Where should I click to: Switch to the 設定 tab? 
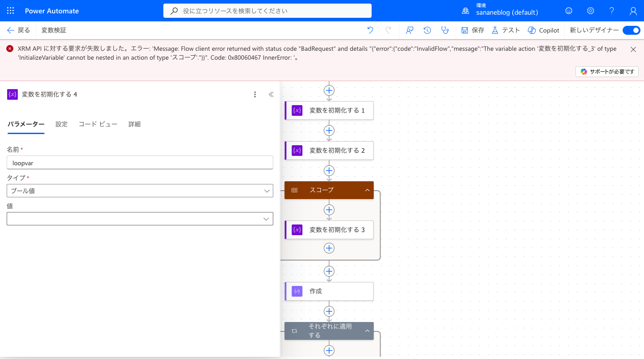click(61, 124)
